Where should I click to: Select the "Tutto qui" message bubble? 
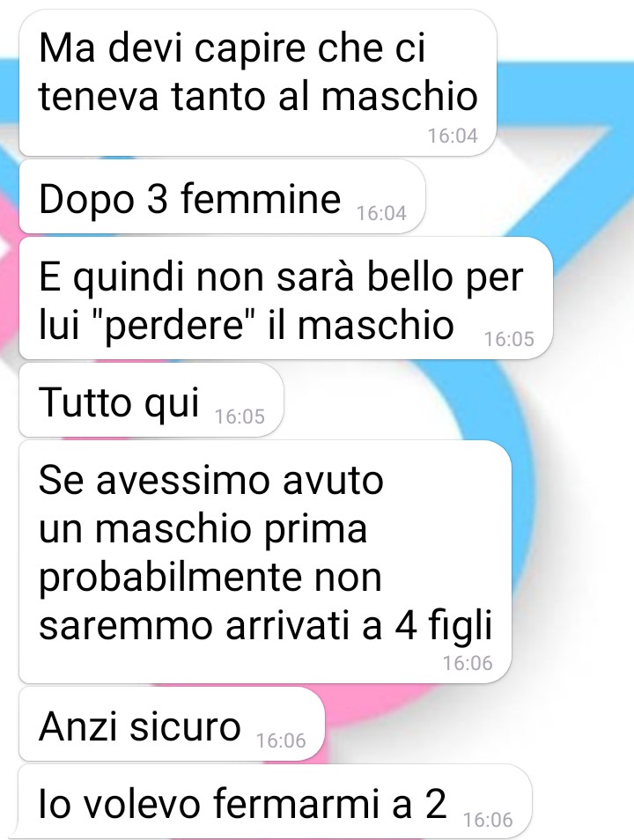click(151, 400)
